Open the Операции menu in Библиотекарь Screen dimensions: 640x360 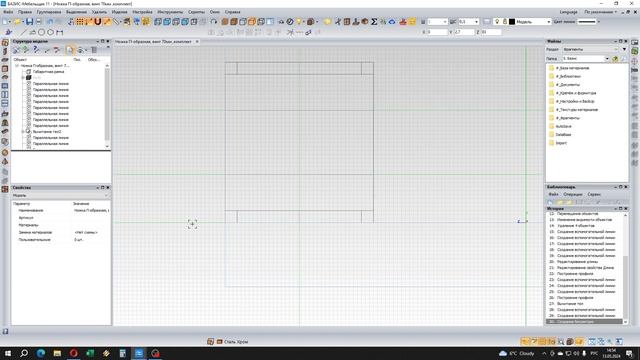click(x=573, y=194)
